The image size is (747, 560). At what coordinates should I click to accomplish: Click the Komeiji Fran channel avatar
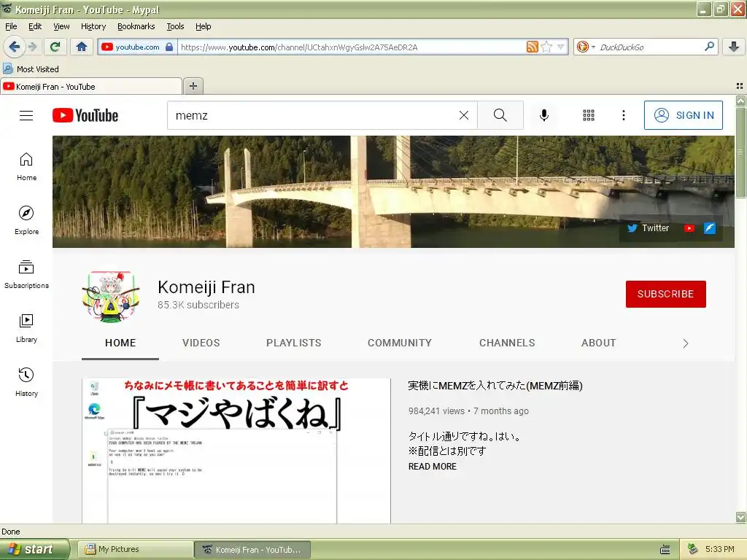[111, 296]
